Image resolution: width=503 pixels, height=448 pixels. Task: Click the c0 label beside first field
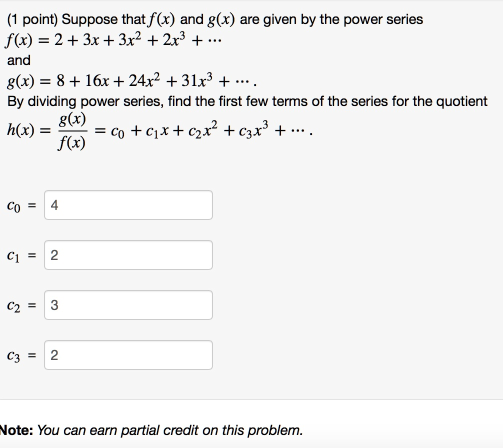14,205
